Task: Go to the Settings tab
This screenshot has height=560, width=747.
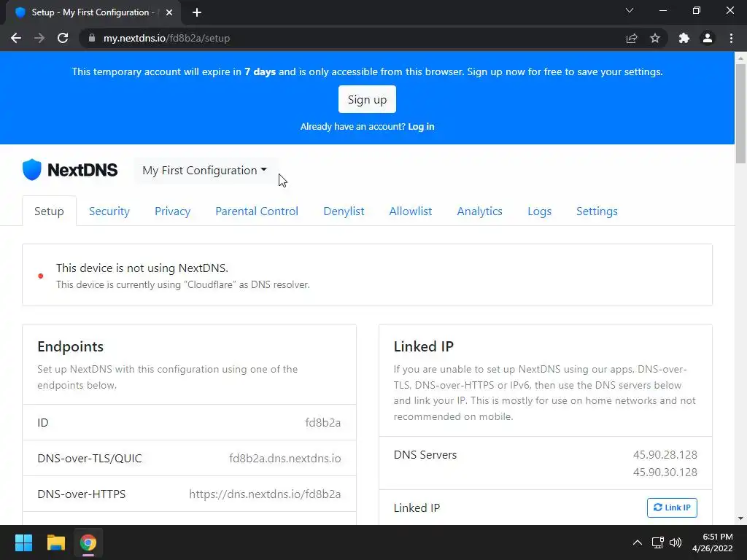Action: click(597, 211)
